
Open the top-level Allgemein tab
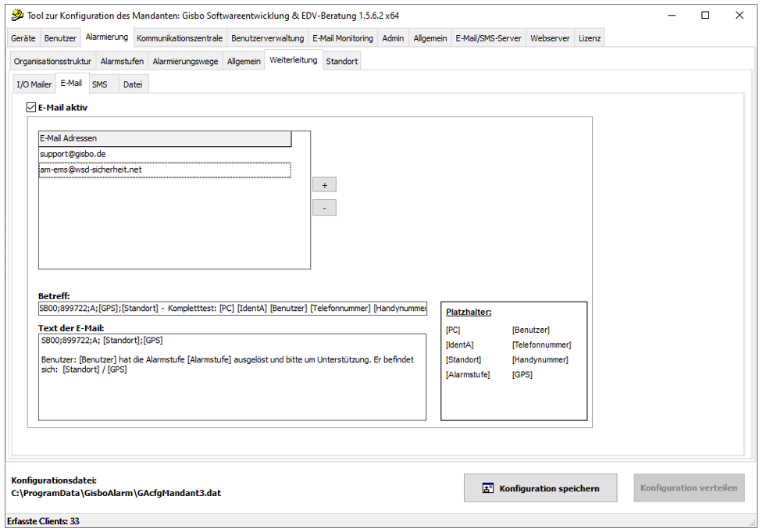(430, 38)
